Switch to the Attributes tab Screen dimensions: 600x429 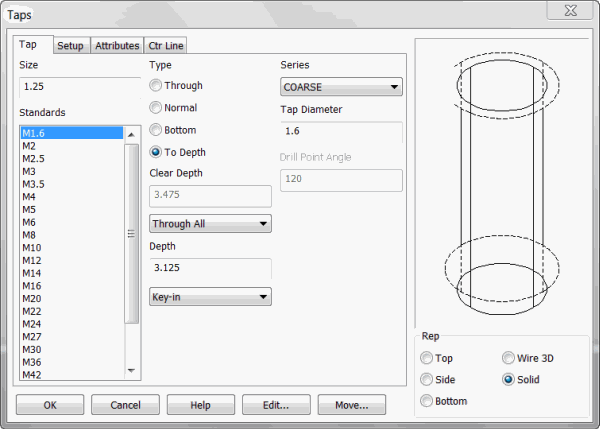pos(117,46)
